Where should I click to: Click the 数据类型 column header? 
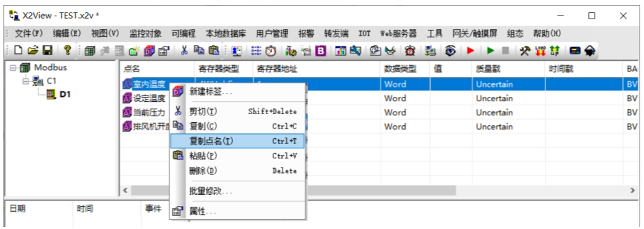coord(405,69)
